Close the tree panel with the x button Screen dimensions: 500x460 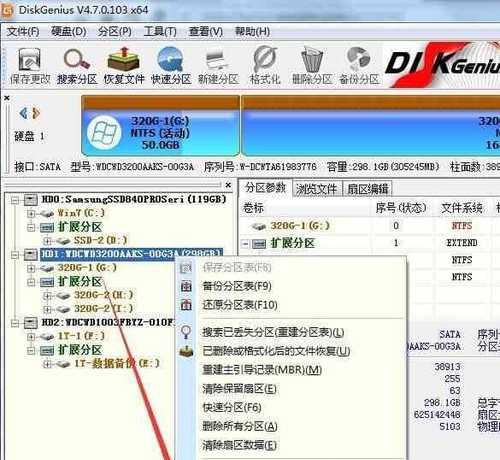click(228, 185)
